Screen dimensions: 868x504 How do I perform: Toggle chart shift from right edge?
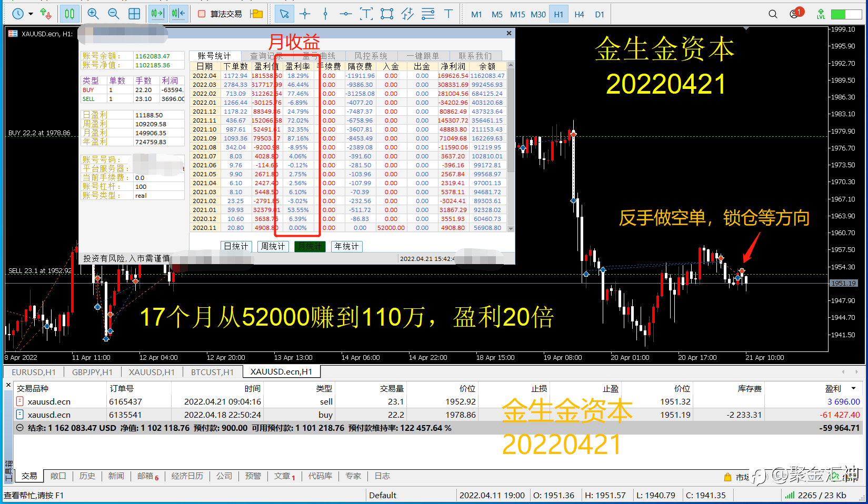point(178,14)
